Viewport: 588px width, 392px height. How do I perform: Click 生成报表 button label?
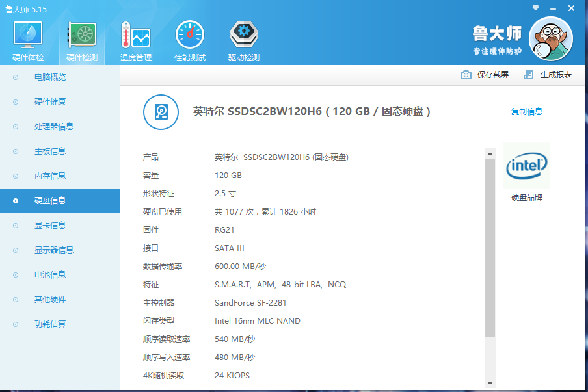click(555, 75)
